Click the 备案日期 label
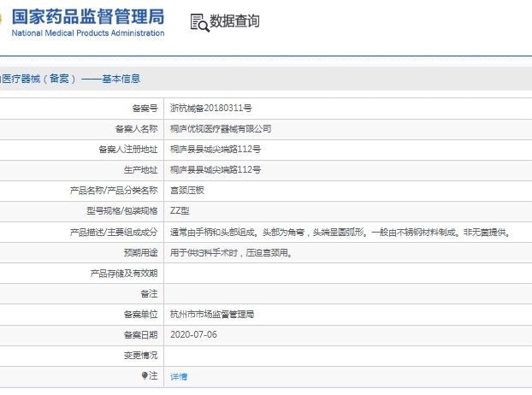Screen dimensions: 532x395 [x=141, y=335]
